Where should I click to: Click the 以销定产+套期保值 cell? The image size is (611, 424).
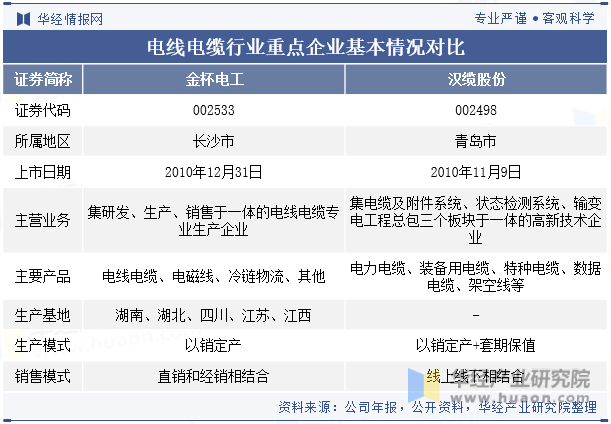(476, 345)
